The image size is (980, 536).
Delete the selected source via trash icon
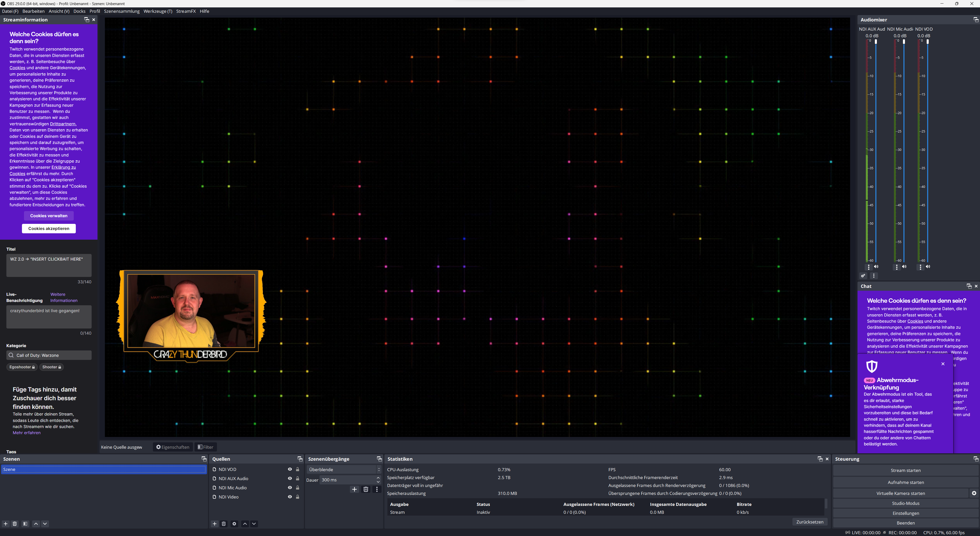(224, 524)
